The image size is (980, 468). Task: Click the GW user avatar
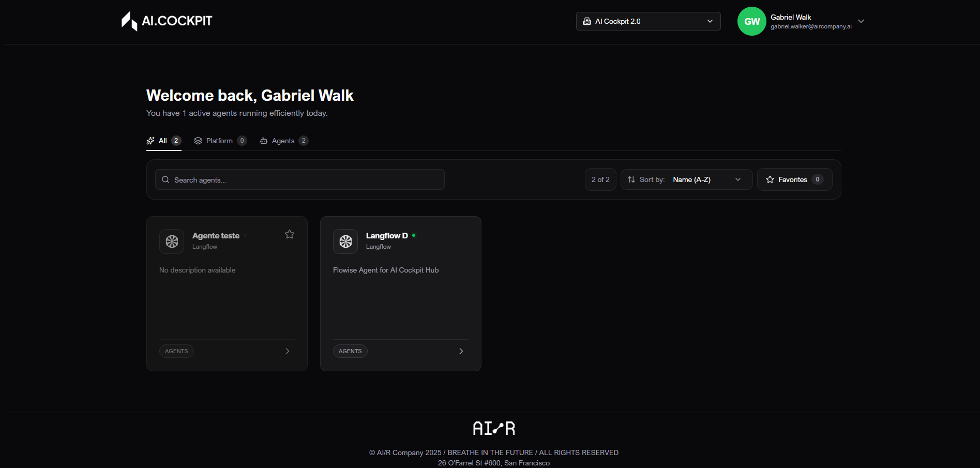click(751, 21)
